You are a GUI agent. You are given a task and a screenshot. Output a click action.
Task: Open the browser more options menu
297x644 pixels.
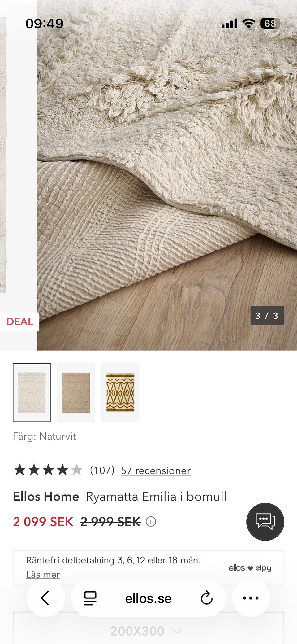tap(251, 598)
